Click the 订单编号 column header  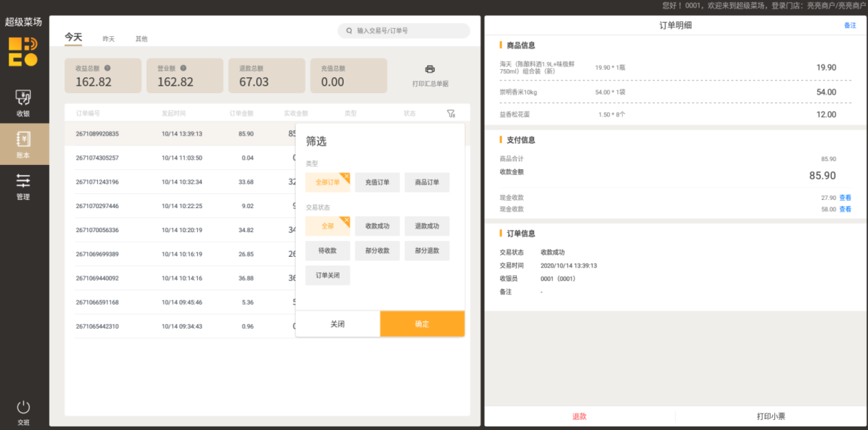click(88, 114)
